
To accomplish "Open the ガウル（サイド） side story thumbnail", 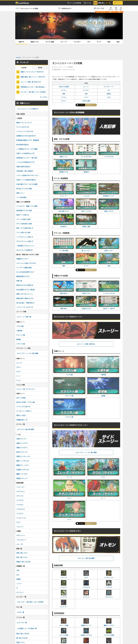I will [x=103, y=467].
